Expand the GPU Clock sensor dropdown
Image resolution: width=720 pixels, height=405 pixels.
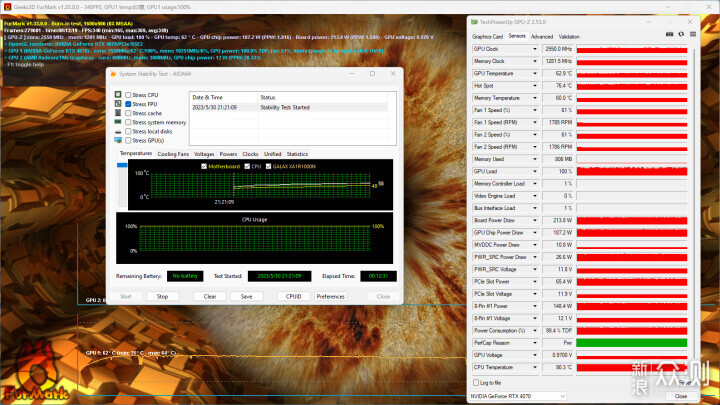(x=534, y=49)
